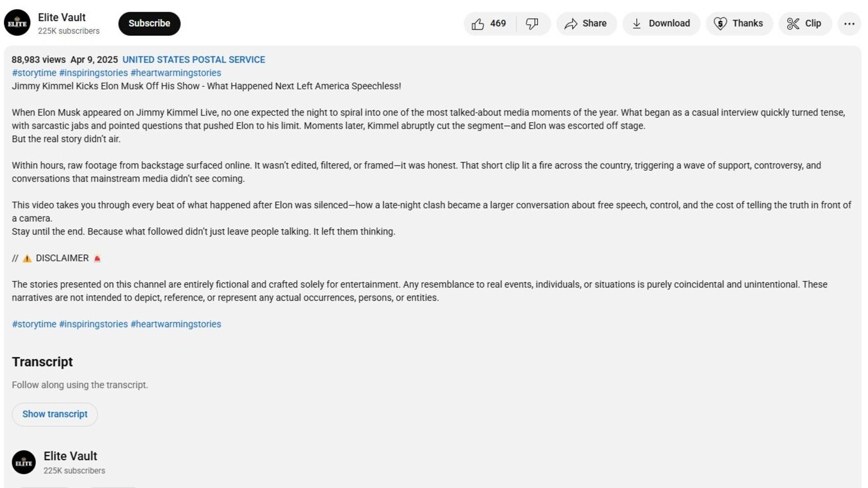Click the top #storytime hashtag
The height and width of the screenshot is (488, 868).
[34, 73]
